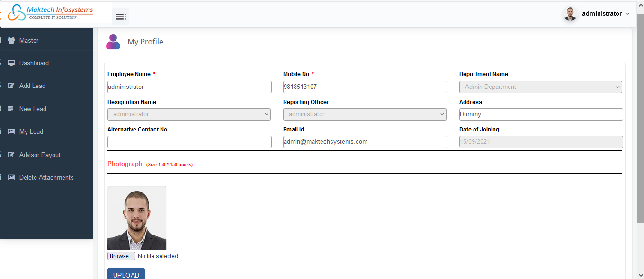The image size is (644, 279).
Task: Click the My Lead sidebar icon
Action: pyautogui.click(x=11, y=131)
